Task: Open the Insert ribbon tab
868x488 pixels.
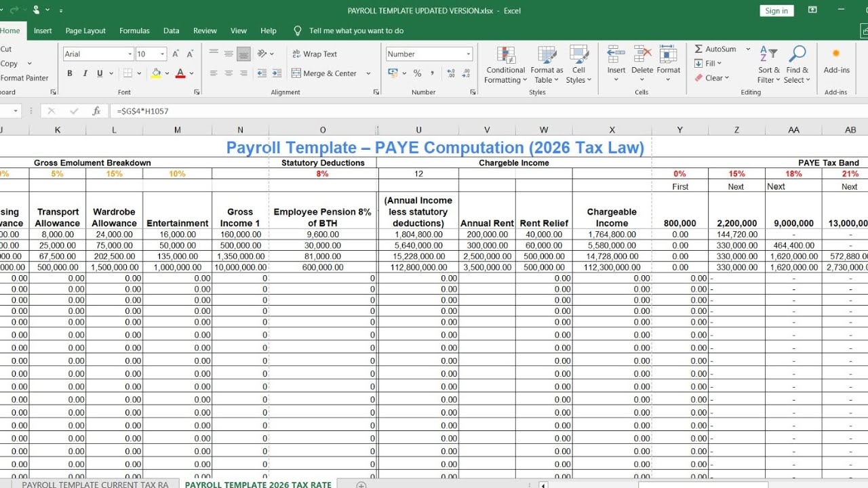Action: [43, 30]
